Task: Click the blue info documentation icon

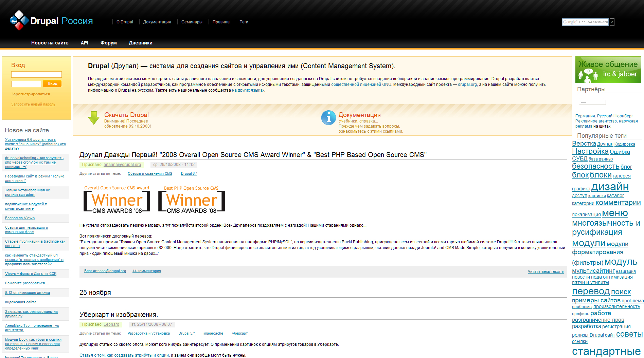Action: pos(328,118)
